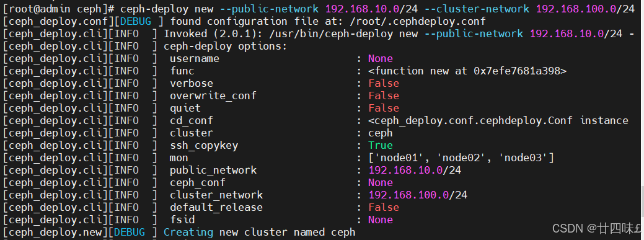
Task: Click '/usr/bin/ceph-deploy' in the Invoked line
Action: coord(330,33)
